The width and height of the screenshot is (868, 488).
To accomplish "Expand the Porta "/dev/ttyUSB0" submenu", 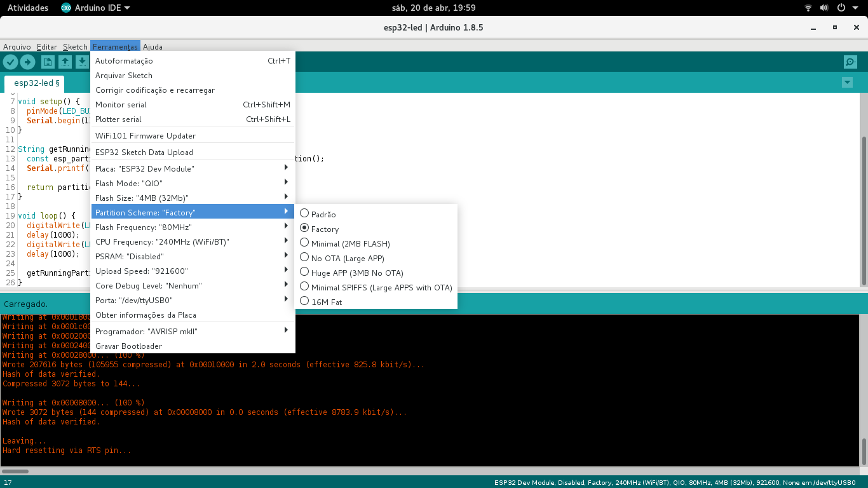I will (x=193, y=300).
